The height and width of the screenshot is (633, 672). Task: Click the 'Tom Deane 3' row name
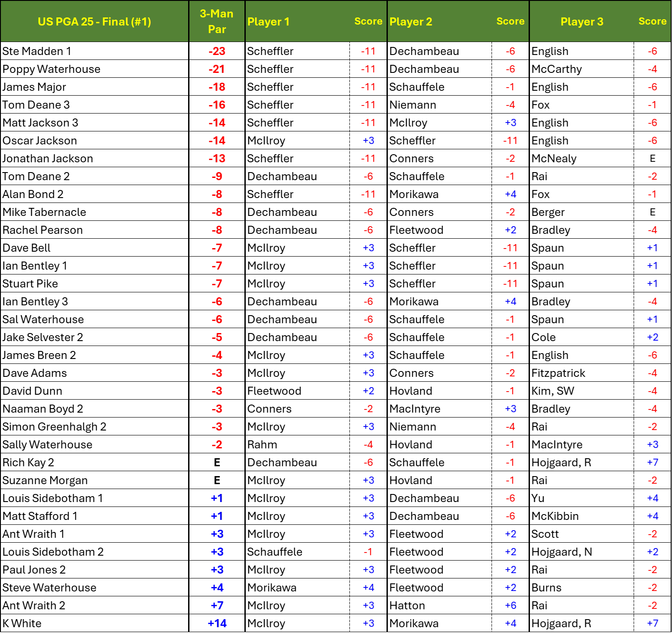[x=94, y=105]
